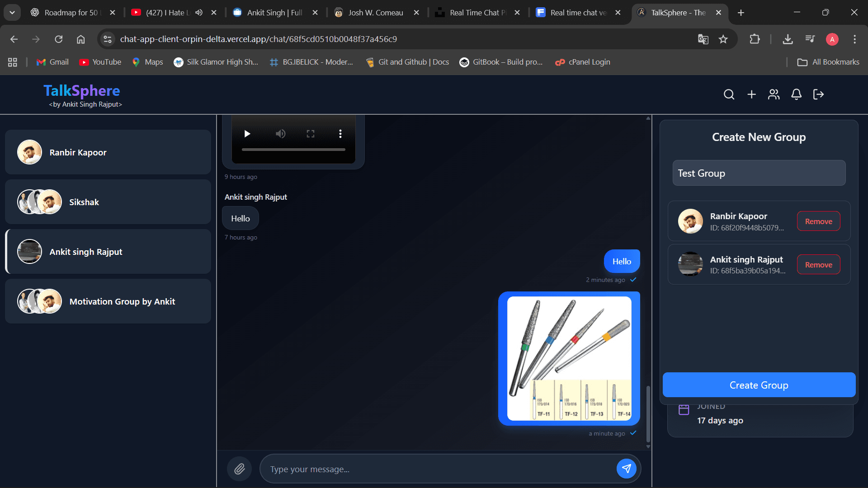Click the attachment paperclip icon
The image size is (868, 488).
pyautogui.click(x=239, y=469)
